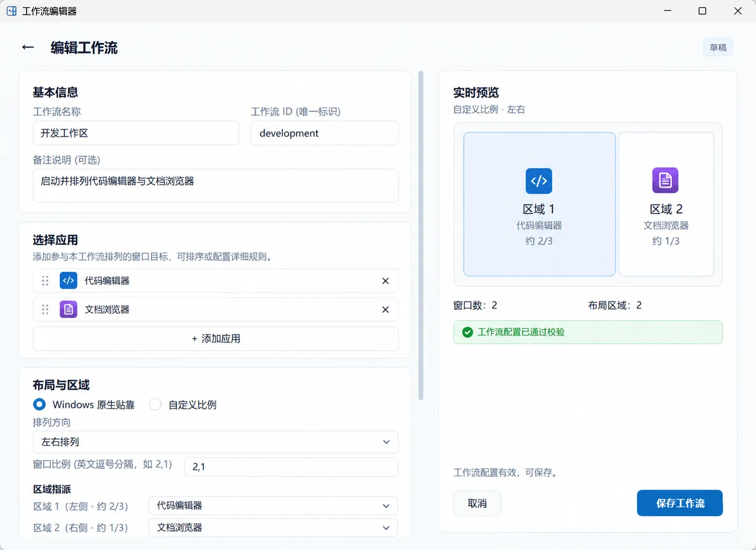Open the 左右排列 direction dropdown
Viewport: 756px width, 550px height.
point(215,442)
